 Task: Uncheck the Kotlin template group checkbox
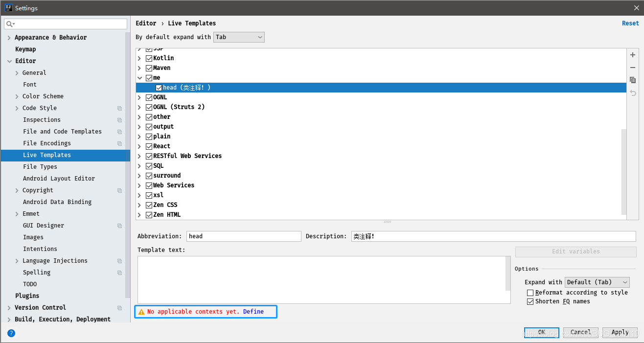(x=149, y=58)
